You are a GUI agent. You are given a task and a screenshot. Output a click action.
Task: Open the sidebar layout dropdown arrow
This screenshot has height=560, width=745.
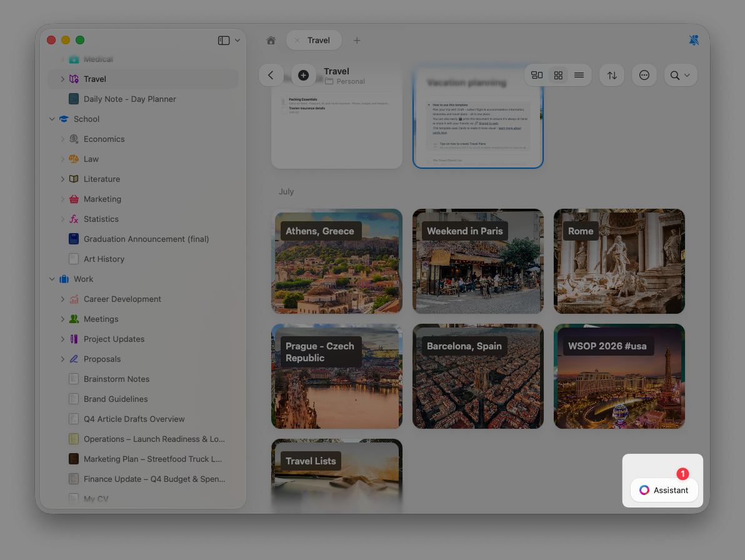(x=237, y=41)
